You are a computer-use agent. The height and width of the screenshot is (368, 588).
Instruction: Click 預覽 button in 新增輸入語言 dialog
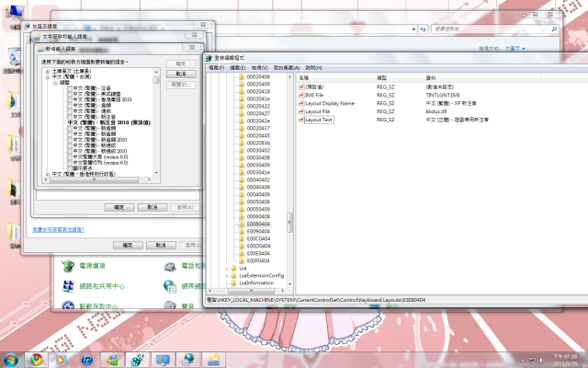click(181, 85)
